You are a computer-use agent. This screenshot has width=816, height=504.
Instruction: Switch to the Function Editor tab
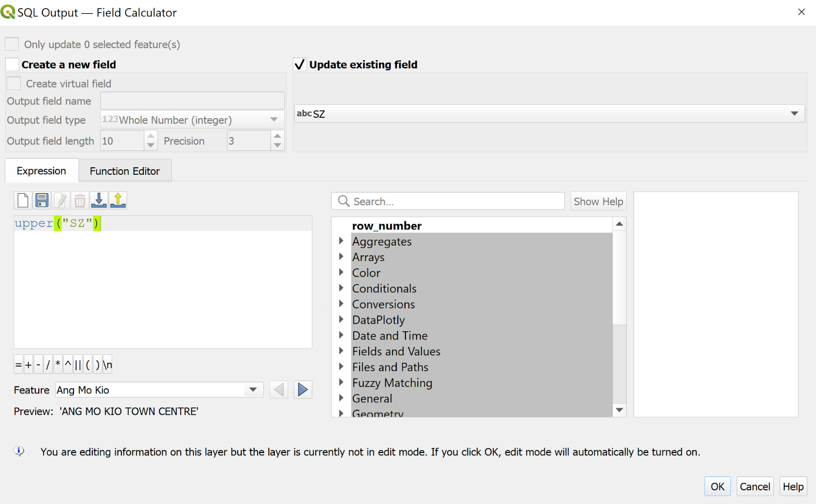(124, 171)
